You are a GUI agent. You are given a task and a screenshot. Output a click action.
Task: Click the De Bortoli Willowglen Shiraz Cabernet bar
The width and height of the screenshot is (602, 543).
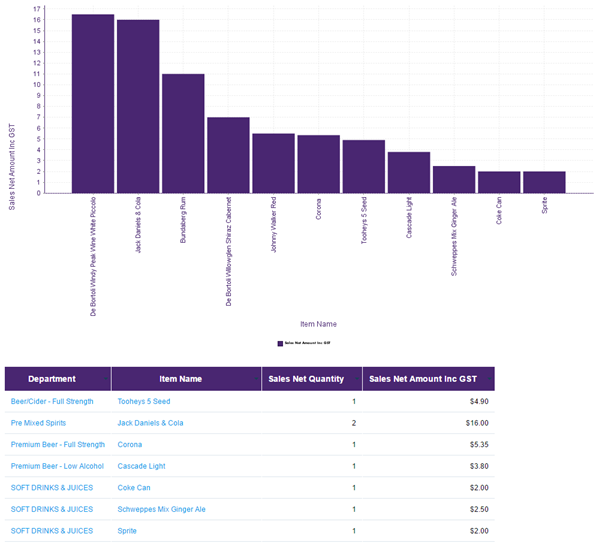pos(228,155)
